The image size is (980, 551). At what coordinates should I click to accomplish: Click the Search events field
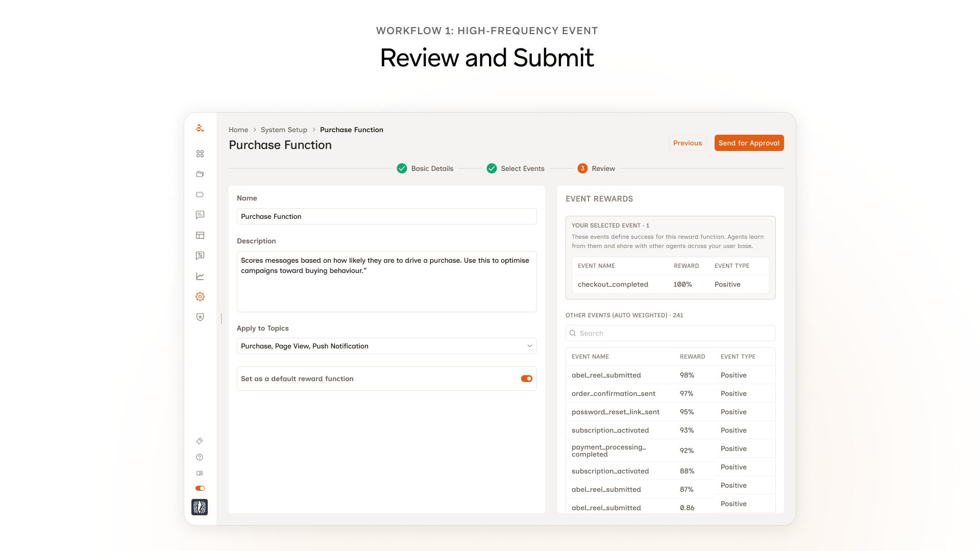671,333
